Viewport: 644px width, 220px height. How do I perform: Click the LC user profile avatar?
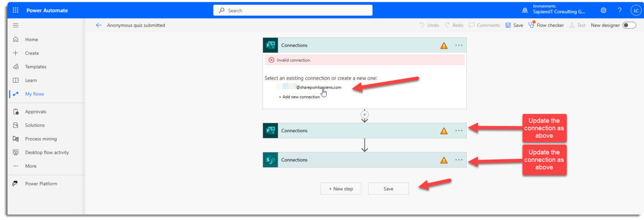point(636,10)
